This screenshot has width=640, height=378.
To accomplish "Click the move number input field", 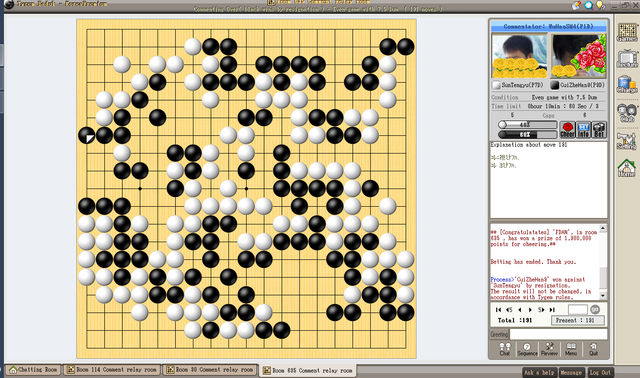I will pos(578,309).
